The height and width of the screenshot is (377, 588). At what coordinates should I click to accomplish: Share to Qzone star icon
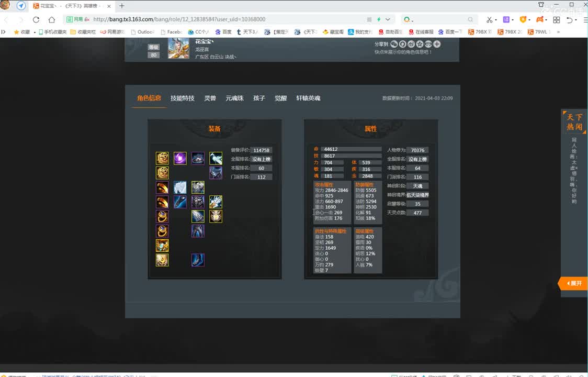[x=420, y=44]
